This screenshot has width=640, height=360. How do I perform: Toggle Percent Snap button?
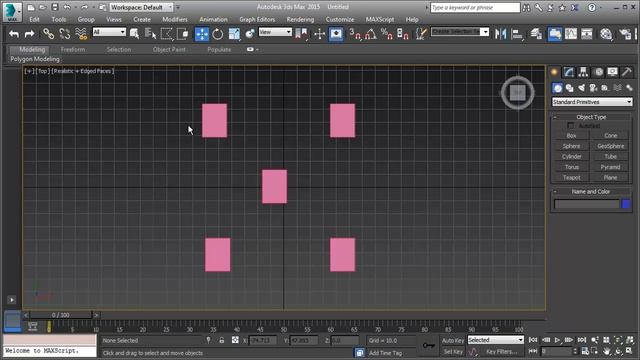coord(387,34)
